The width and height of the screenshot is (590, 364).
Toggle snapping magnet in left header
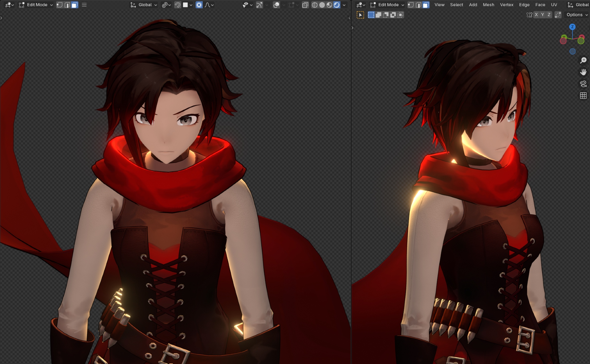tap(178, 5)
